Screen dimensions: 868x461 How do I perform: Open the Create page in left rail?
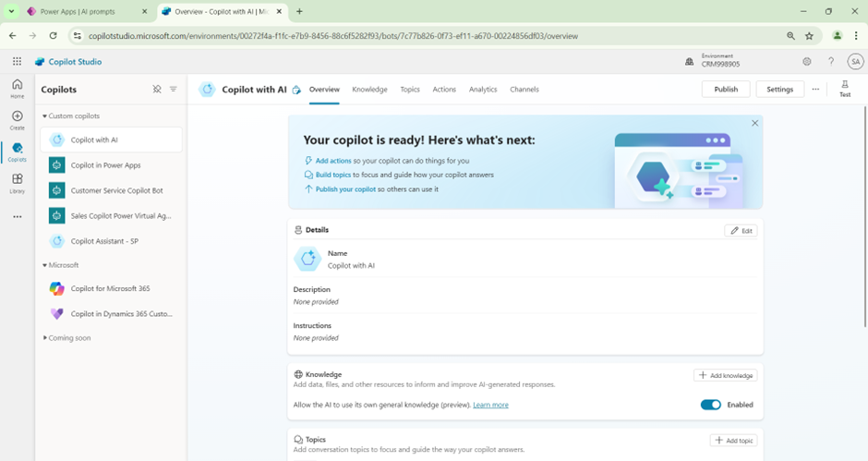(x=17, y=120)
